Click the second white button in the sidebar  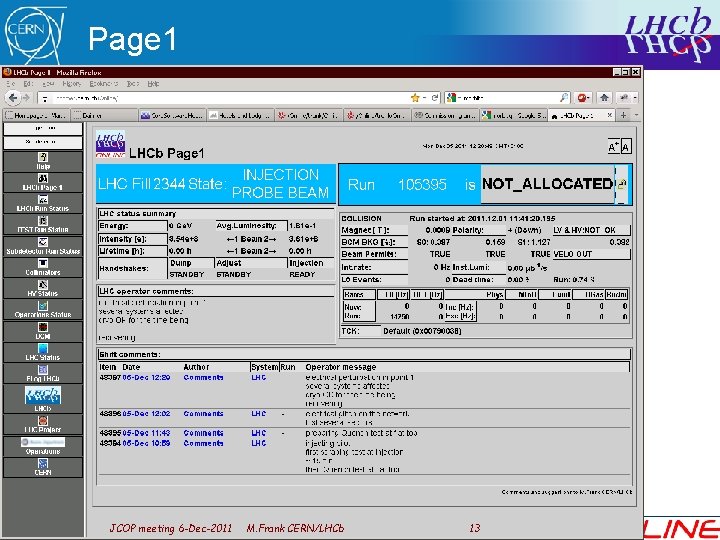43,142
